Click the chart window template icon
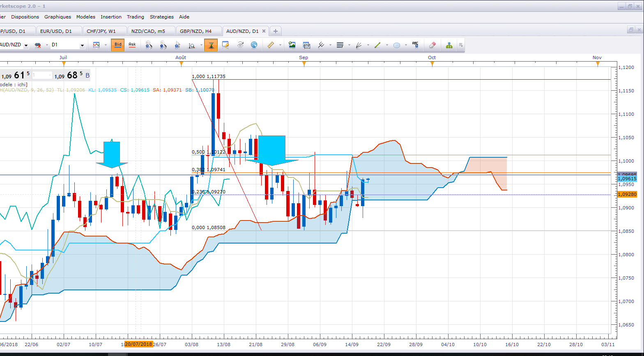The width and height of the screenshot is (644, 356). click(x=306, y=45)
